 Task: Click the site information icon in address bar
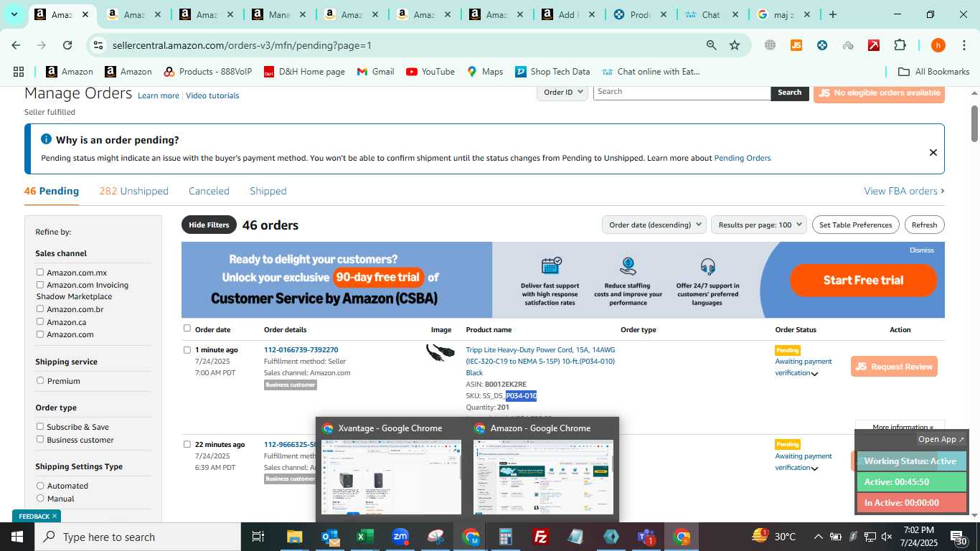(98, 45)
